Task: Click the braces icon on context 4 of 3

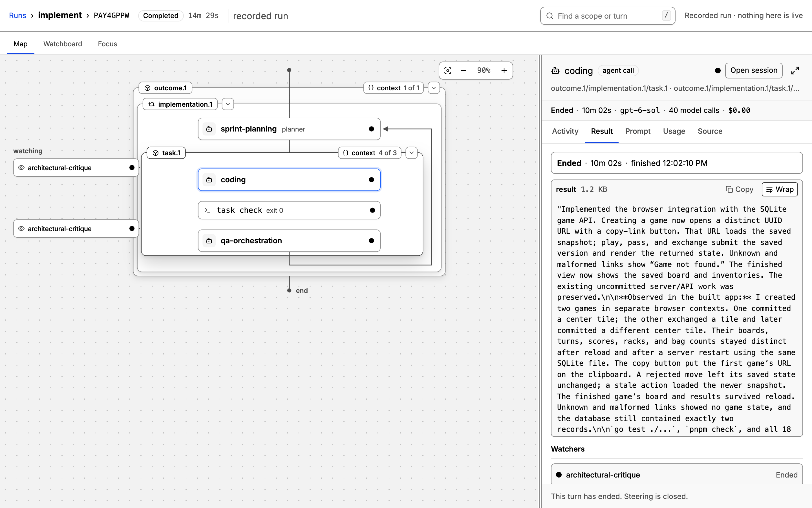Action: (346, 153)
